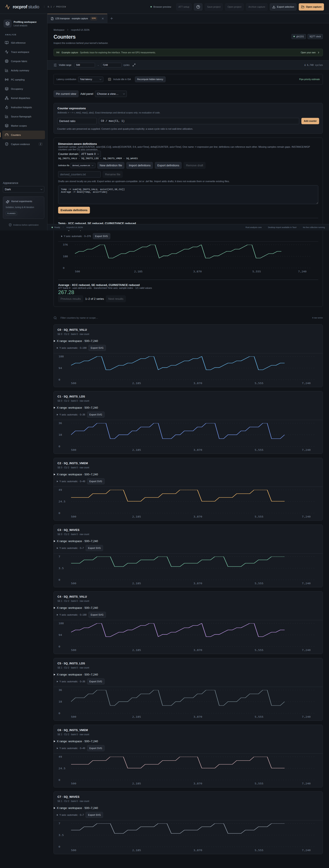This screenshot has width=329, height=868.
Task: Click the Workspace breadcrumb
Action: tap(59, 30)
